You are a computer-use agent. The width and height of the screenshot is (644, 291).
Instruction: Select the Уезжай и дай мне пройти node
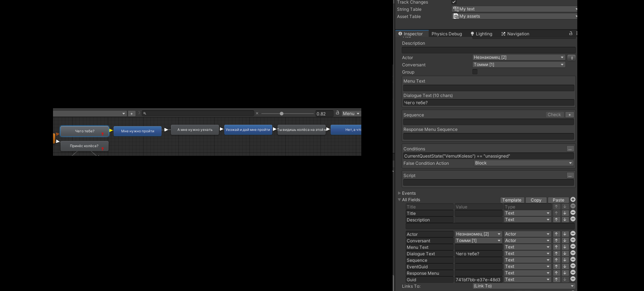[x=248, y=130]
